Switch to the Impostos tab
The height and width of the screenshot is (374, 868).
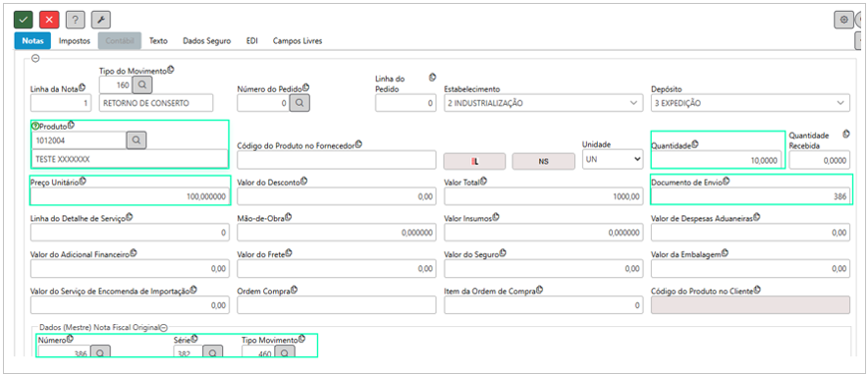pos(74,41)
